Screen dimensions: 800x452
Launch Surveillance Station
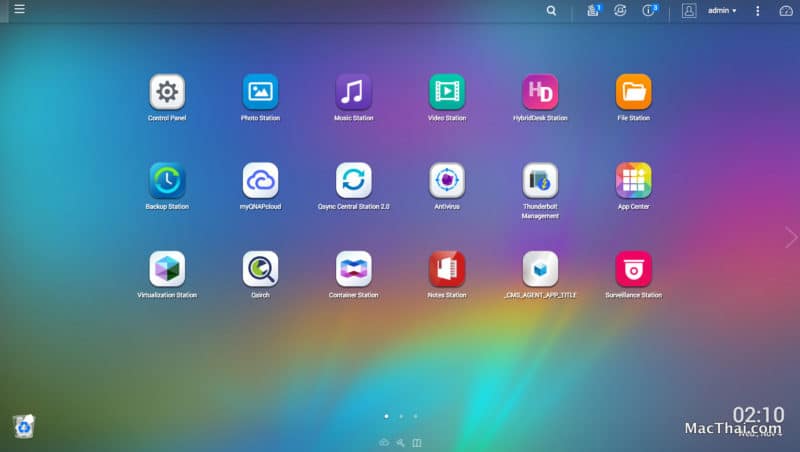[x=634, y=269]
